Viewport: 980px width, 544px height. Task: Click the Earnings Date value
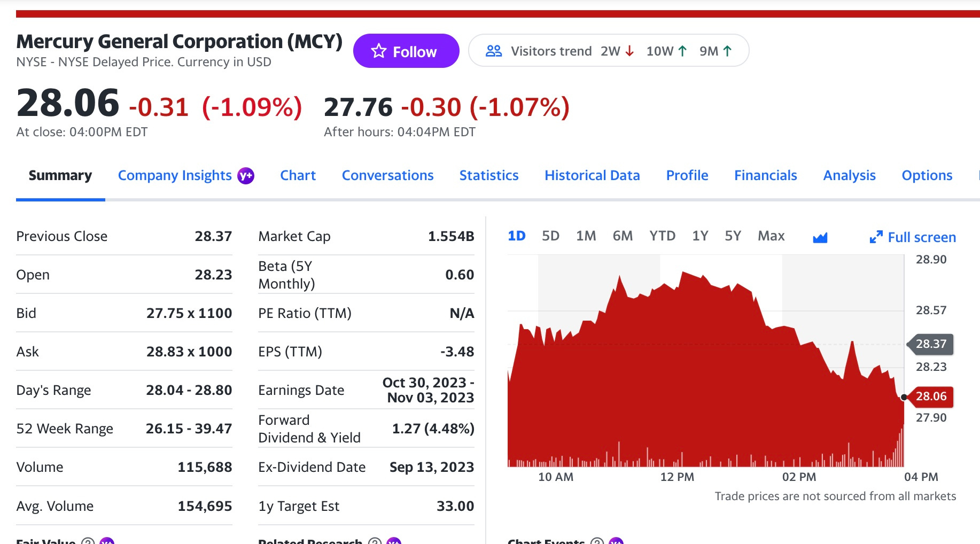[x=429, y=390]
